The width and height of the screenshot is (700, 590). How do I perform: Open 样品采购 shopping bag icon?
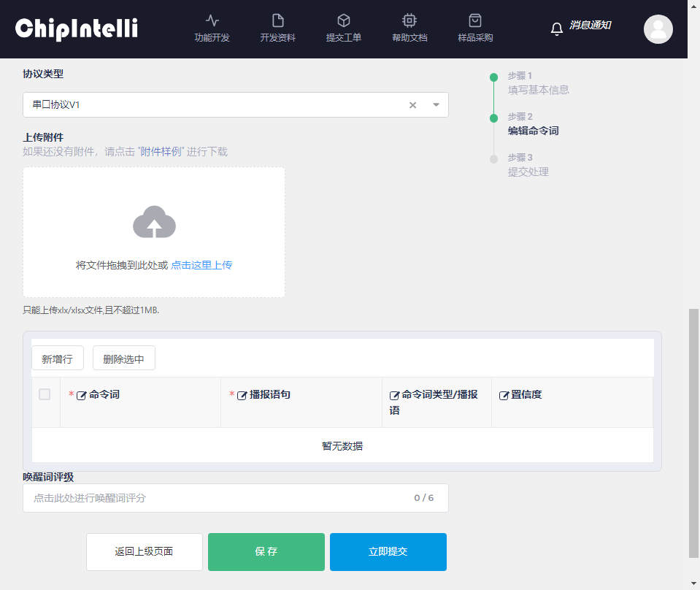475,20
